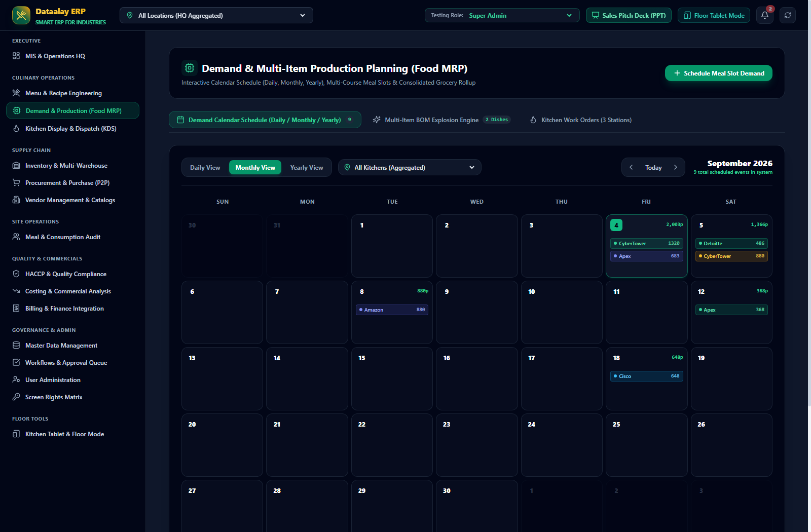Viewport: 811px width, 532px height.
Task: Click '9 total scheduled events in system' text
Action: [x=733, y=172]
